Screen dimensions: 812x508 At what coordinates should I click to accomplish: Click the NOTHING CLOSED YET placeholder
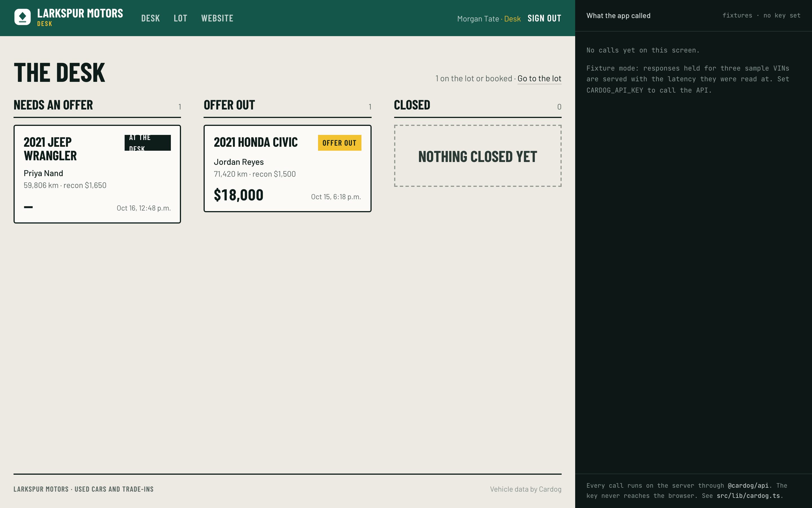(x=477, y=156)
